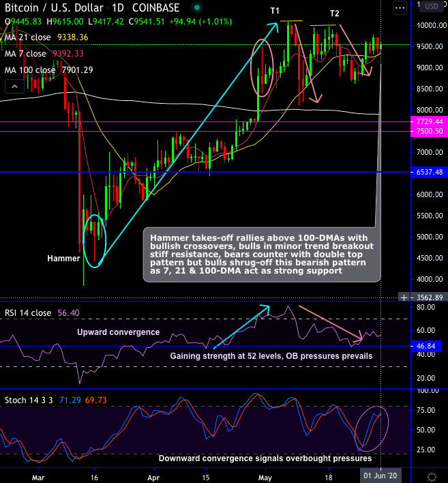448x483 pixels.
Task: Select the MA 100 close indicator legend
Action: (30, 70)
